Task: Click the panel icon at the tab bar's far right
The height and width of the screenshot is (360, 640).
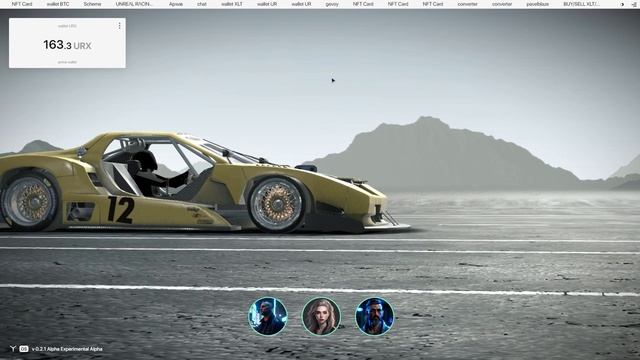Action: [x=634, y=4]
